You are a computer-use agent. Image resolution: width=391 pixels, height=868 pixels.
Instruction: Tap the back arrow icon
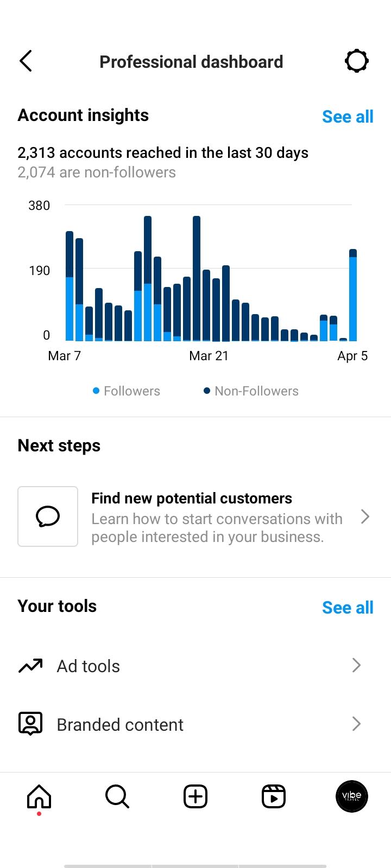coord(26,61)
